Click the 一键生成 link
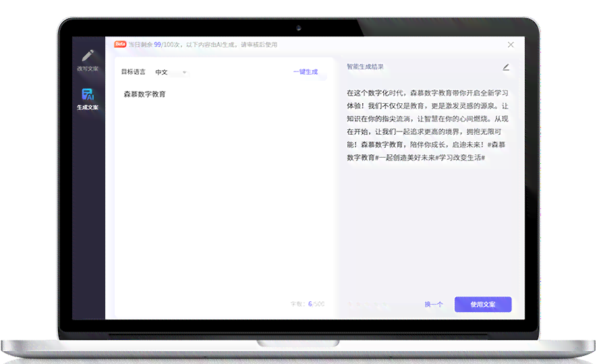The width and height of the screenshot is (597, 364). [x=306, y=71]
